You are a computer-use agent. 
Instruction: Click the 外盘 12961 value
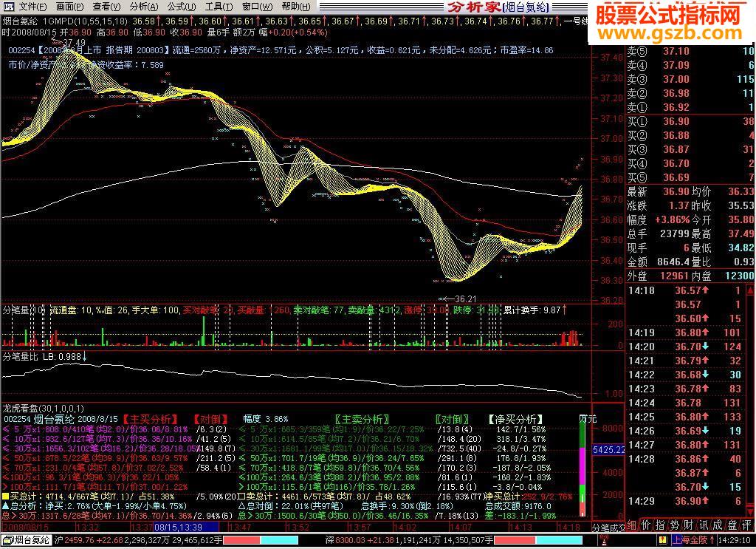click(675, 276)
